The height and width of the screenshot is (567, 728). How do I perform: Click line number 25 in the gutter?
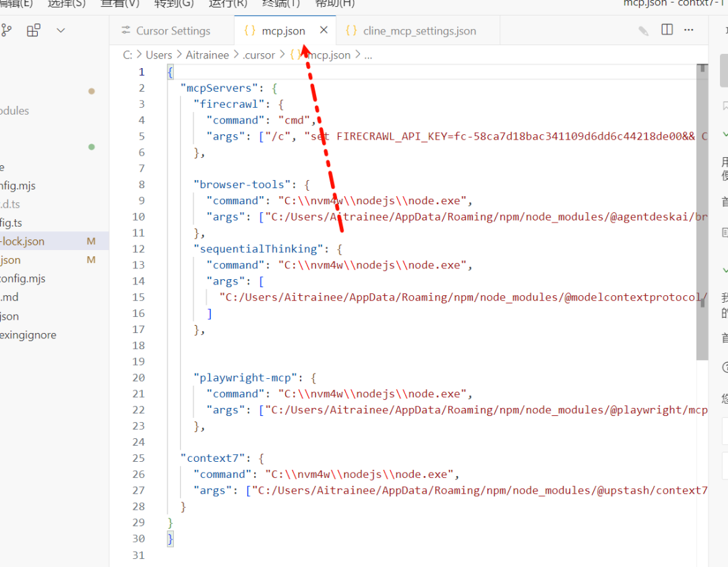click(x=138, y=458)
